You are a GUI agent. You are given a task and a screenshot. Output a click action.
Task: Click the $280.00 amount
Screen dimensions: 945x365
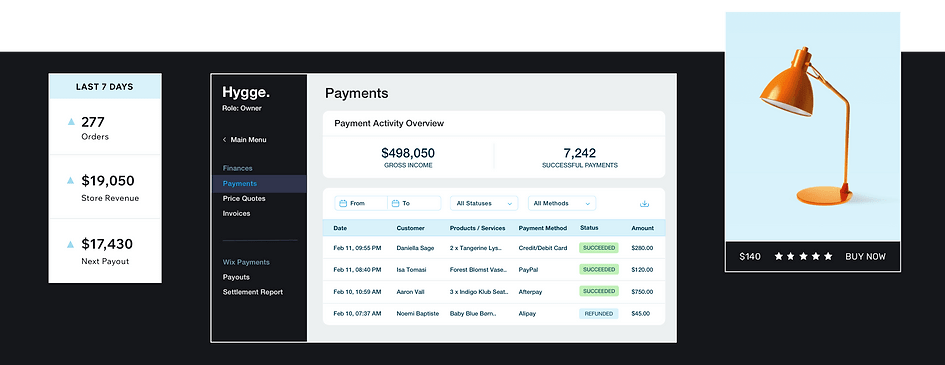[642, 248]
